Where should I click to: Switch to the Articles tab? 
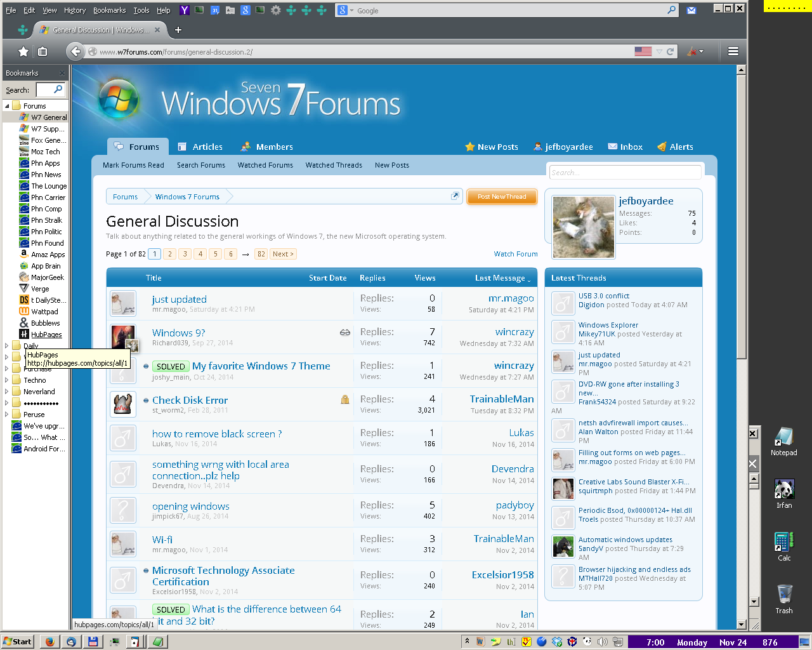pyautogui.click(x=200, y=147)
